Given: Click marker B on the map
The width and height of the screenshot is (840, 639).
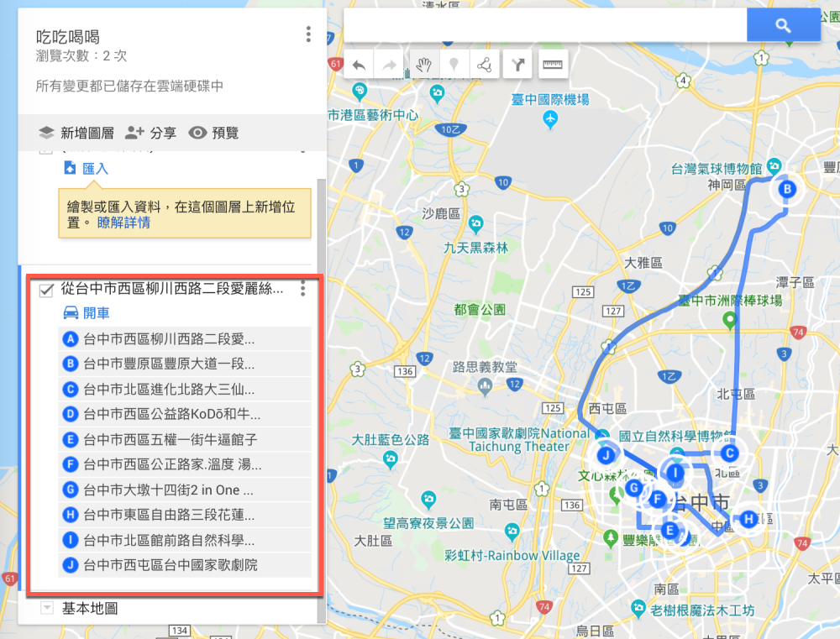Looking at the screenshot, I should click(787, 189).
